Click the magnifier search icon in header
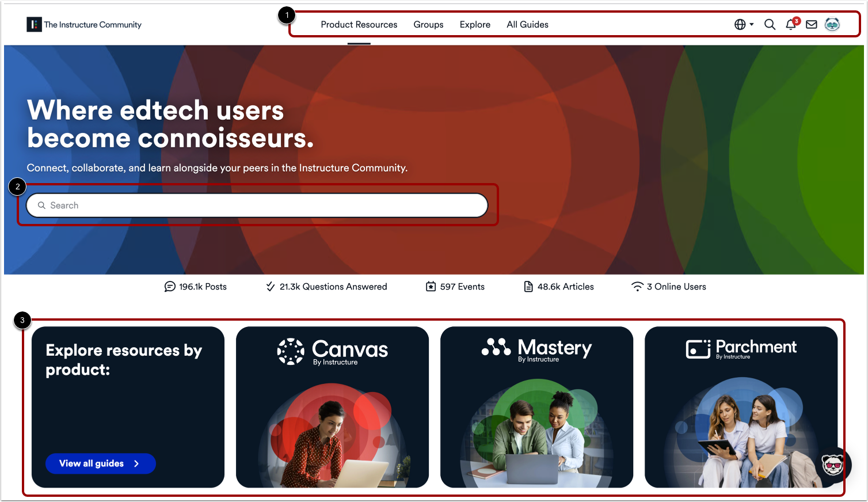 [x=770, y=24]
